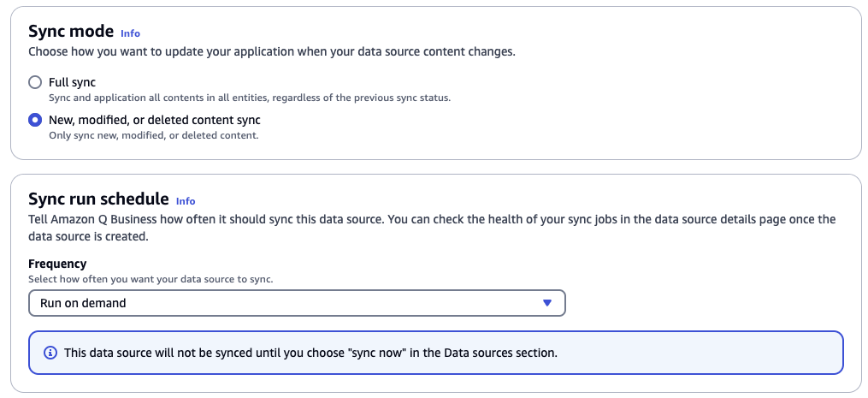Viewport: 868px width, 398px height.
Task: Click the Sync mode heading
Action: pos(71,32)
